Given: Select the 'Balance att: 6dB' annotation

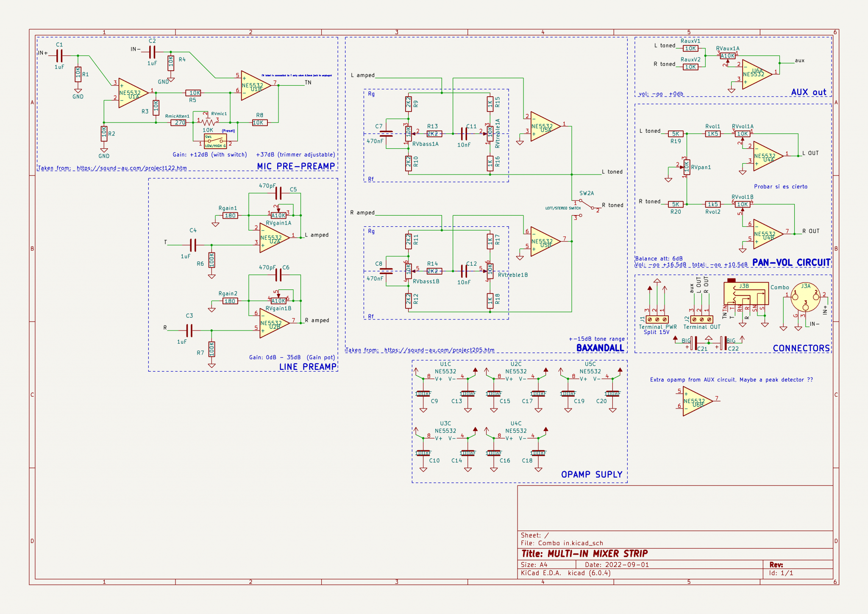Looking at the screenshot, I should tap(659, 258).
